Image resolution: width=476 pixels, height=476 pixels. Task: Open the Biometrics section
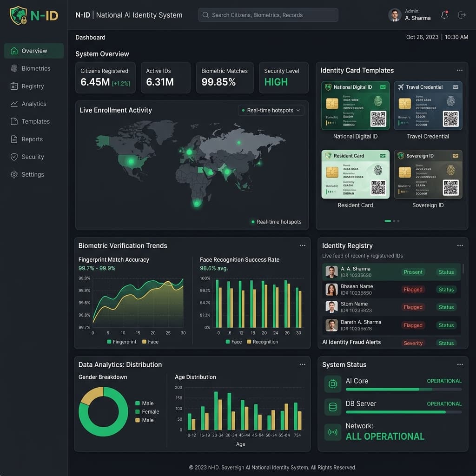pos(33,68)
